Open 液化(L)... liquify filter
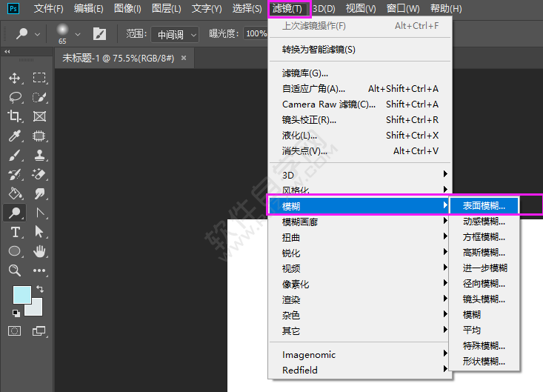Viewport: 543px width, 392px height. pyautogui.click(x=359, y=136)
